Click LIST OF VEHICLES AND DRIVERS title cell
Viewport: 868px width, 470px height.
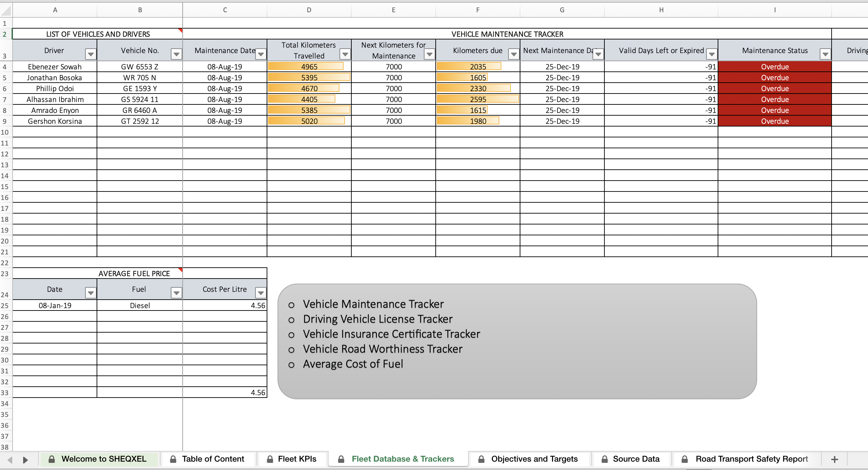[x=98, y=34]
